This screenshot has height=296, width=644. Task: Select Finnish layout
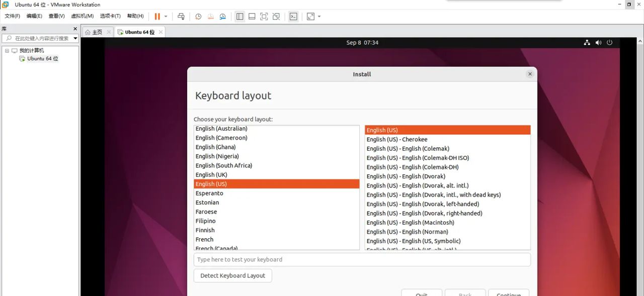point(277,230)
